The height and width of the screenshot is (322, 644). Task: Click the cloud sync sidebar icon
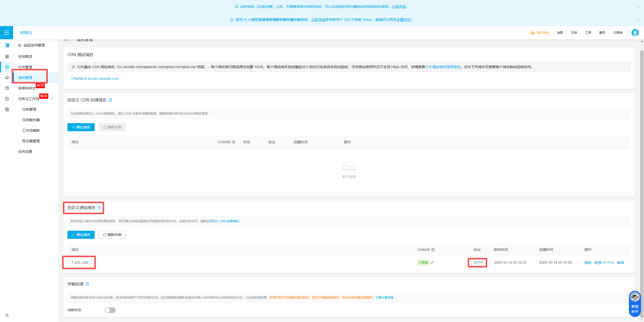coord(7,78)
